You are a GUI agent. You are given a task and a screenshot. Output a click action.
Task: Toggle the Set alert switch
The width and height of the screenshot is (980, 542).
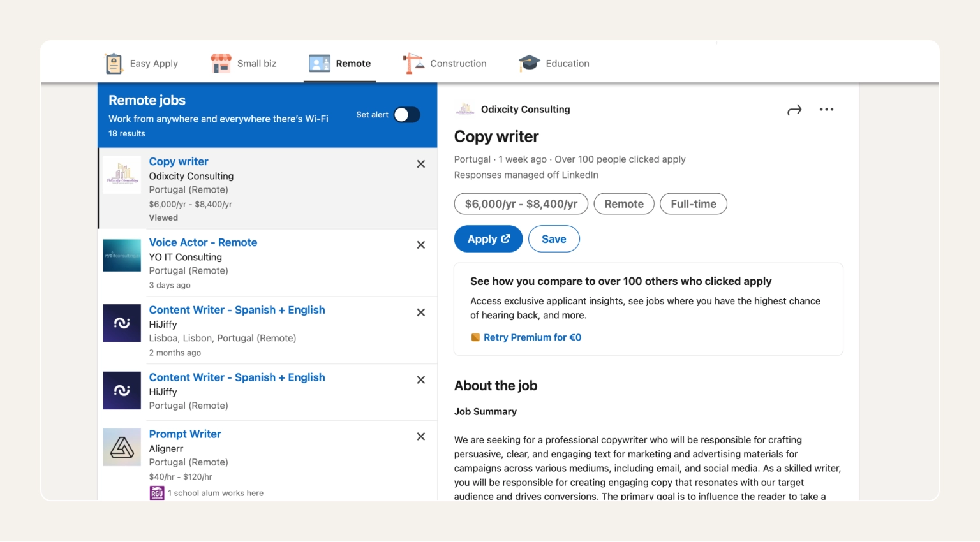(x=407, y=115)
